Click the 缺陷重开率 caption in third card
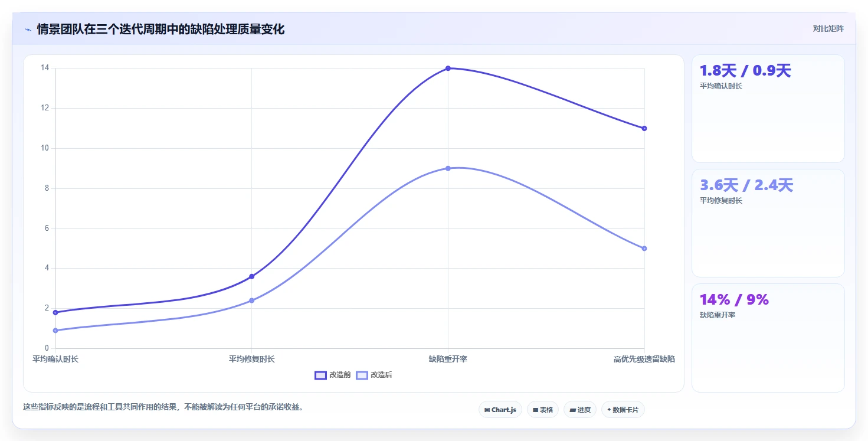868x441 pixels. pos(718,315)
